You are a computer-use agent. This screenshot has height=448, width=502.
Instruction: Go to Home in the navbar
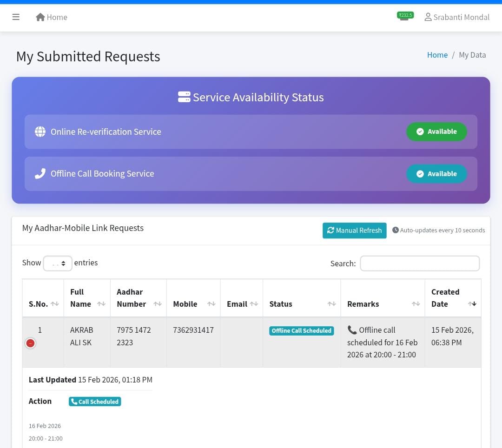[x=52, y=17]
